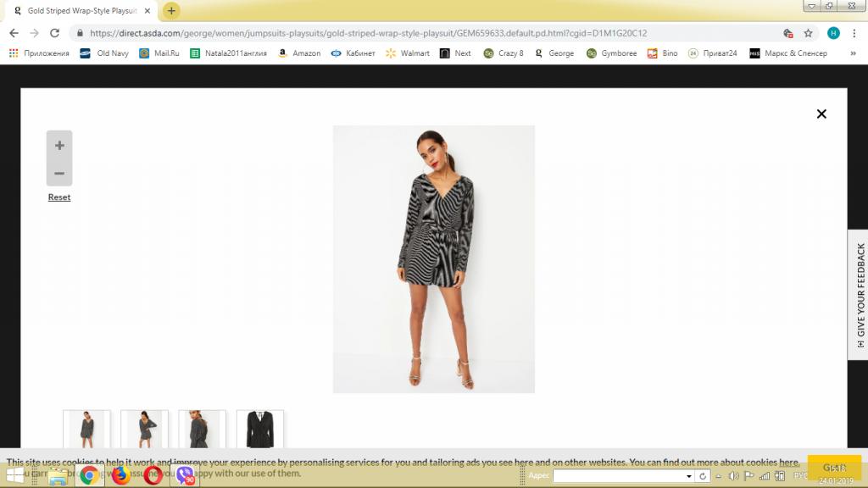Launch Firefox from the taskbar

coord(120,475)
